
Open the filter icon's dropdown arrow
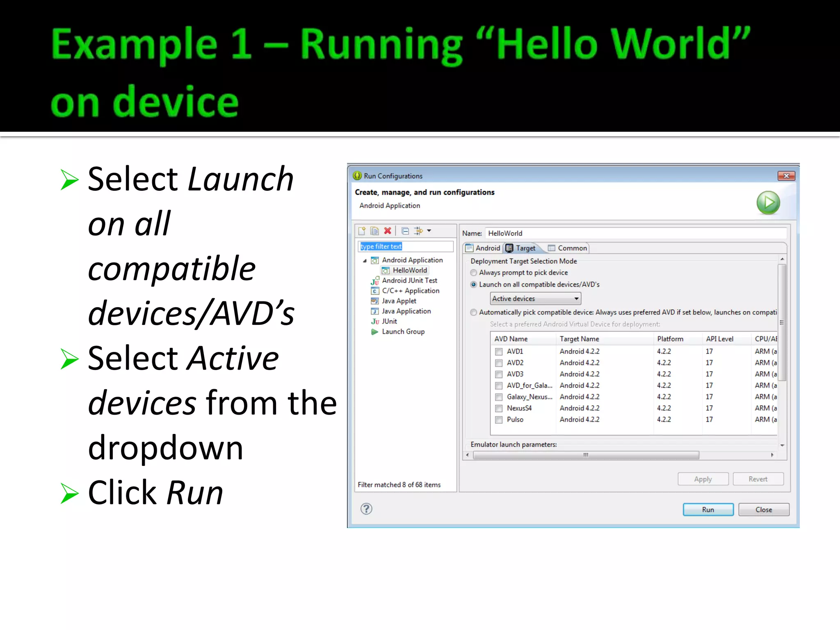[429, 231]
